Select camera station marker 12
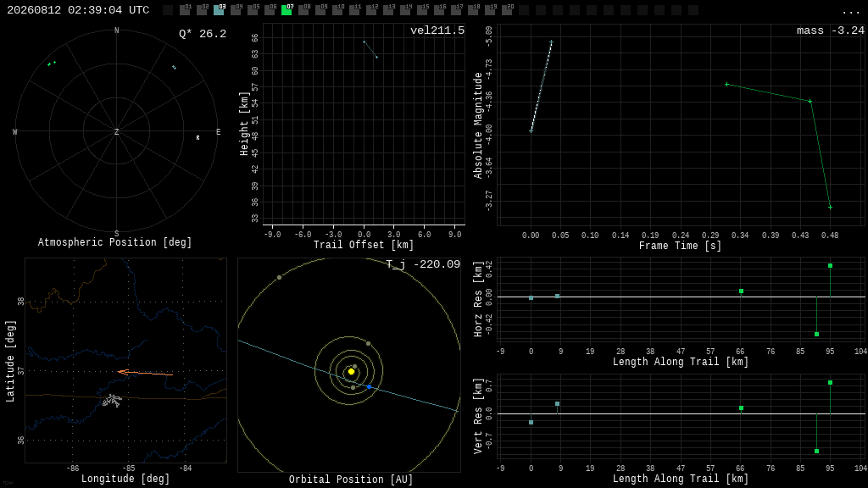The height and width of the screenshot is (488, 868). 372,9
